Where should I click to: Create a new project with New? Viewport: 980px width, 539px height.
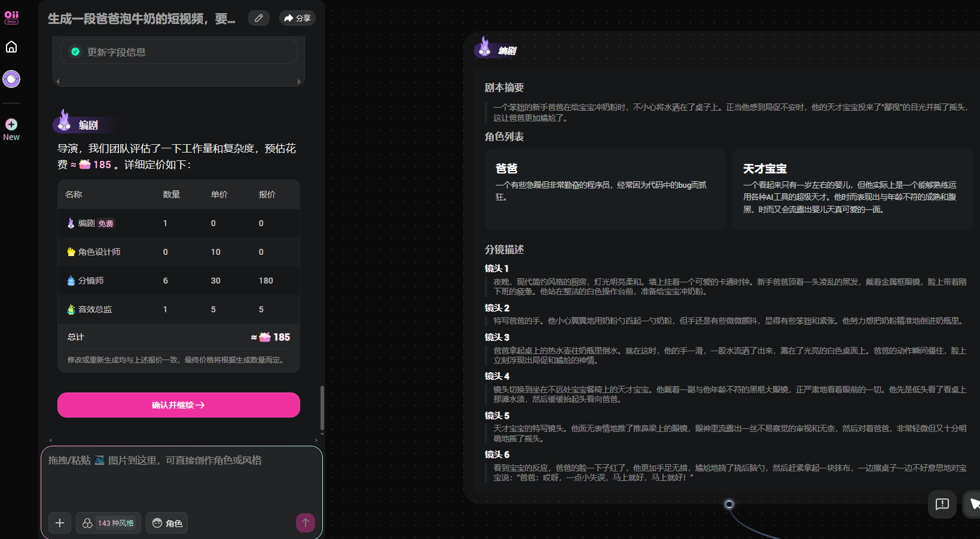point(11,129)
